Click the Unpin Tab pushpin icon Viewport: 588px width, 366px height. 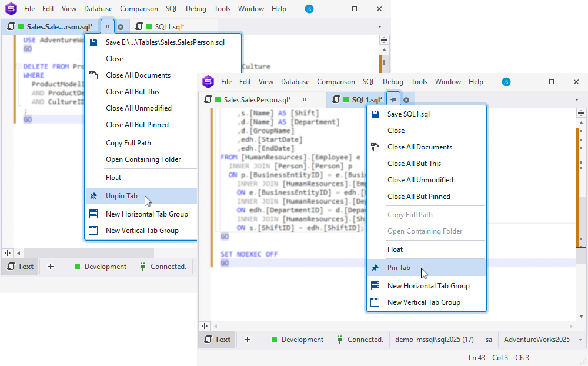93,196
